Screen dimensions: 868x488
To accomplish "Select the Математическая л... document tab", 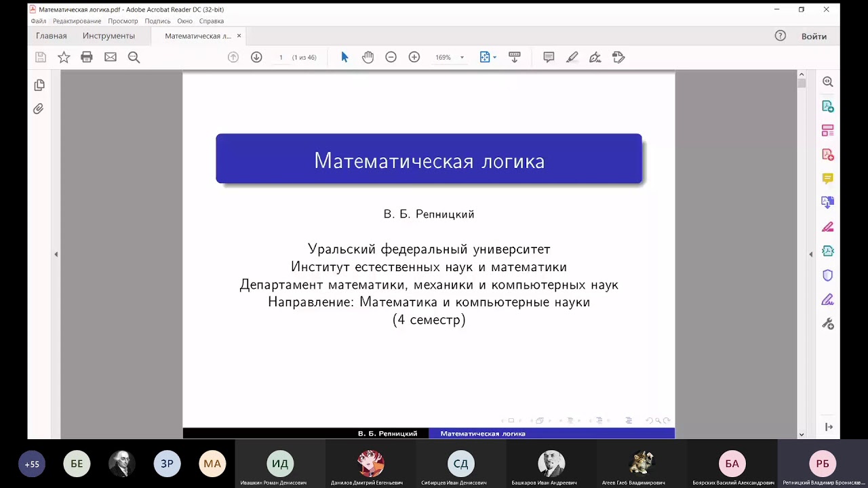I will [198, 36].
